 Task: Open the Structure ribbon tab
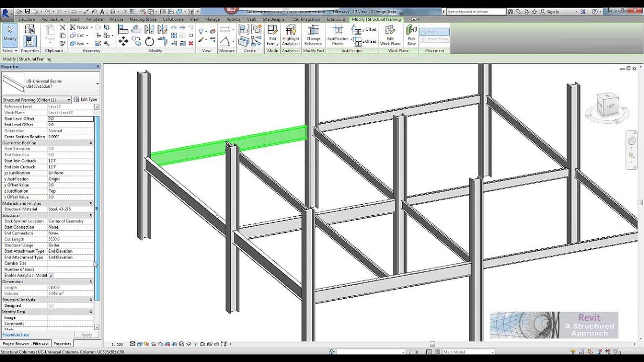[x=27, y=19]
